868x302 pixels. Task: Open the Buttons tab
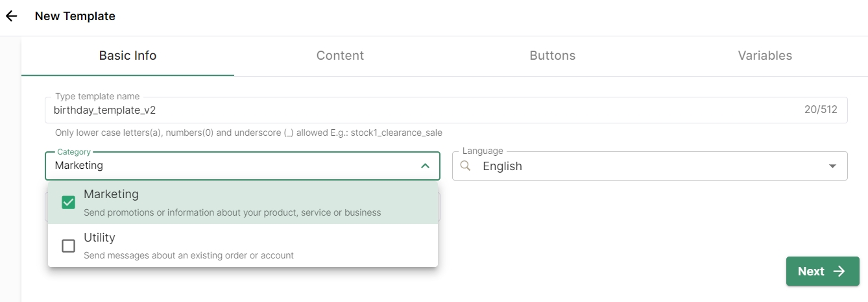(552, 56)
